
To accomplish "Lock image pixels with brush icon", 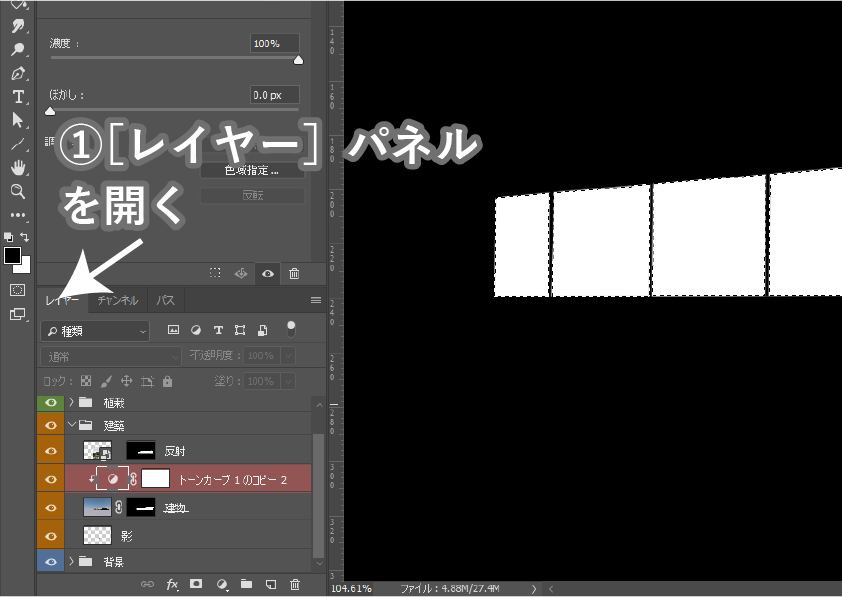I will [x=106, y=381].
